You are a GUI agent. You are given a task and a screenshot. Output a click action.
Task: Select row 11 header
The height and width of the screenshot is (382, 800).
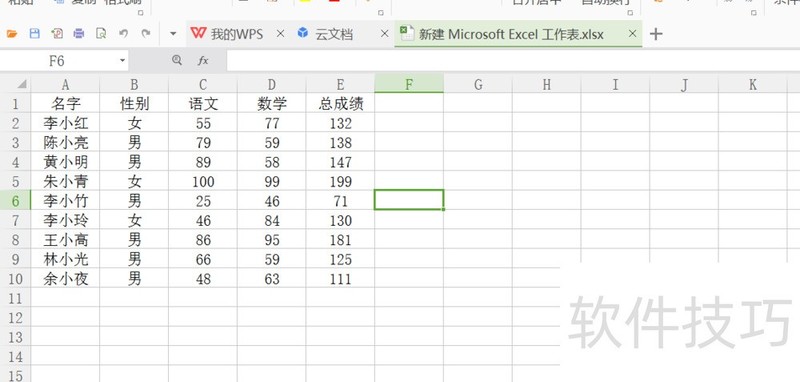coord(15,298)
